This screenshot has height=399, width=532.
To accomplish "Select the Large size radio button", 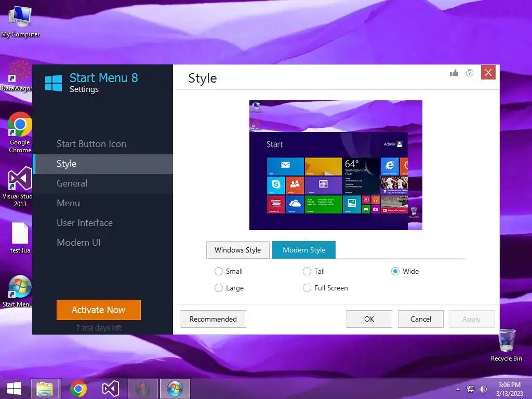I will pyautogui.click(x=219, y=288).
